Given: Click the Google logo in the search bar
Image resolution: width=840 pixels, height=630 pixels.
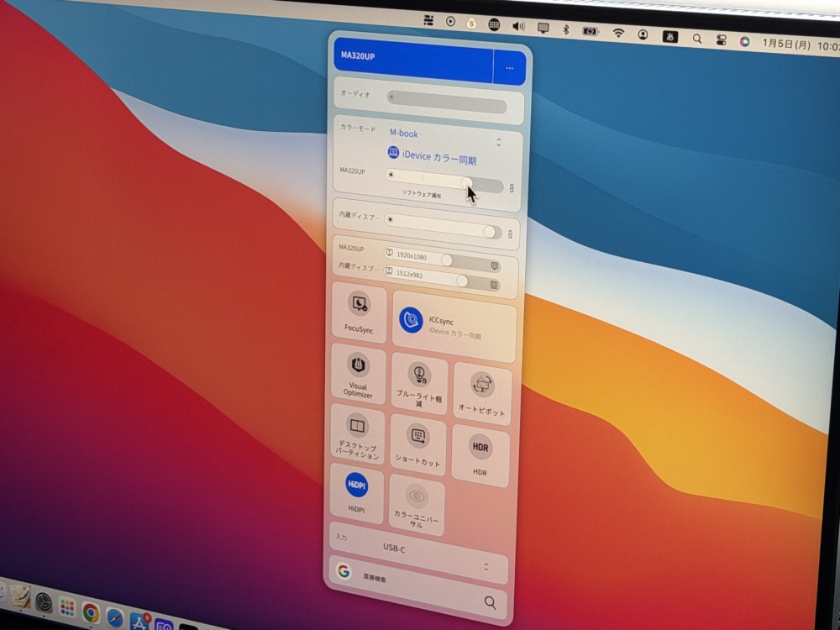Looking at the screenshot, I should (343, 571).
